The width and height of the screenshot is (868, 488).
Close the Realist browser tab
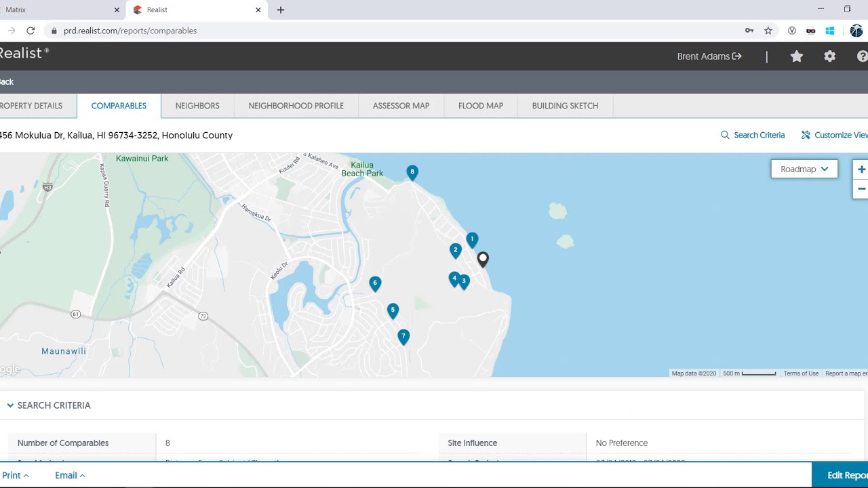tap(258, 10)
